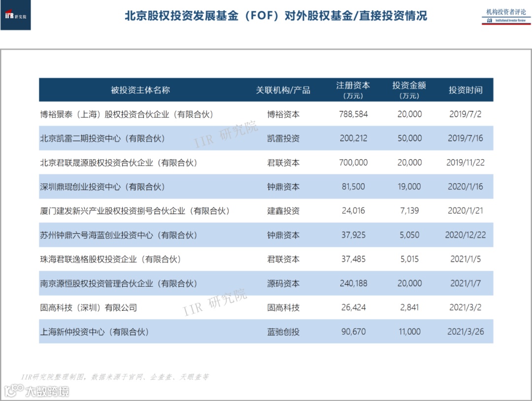Image resolution: width=532 pixels, height=401 pixels.
Task: Select row 苏州钟鼎六号海蓝创业投资中心
Action: pos(266,235)
